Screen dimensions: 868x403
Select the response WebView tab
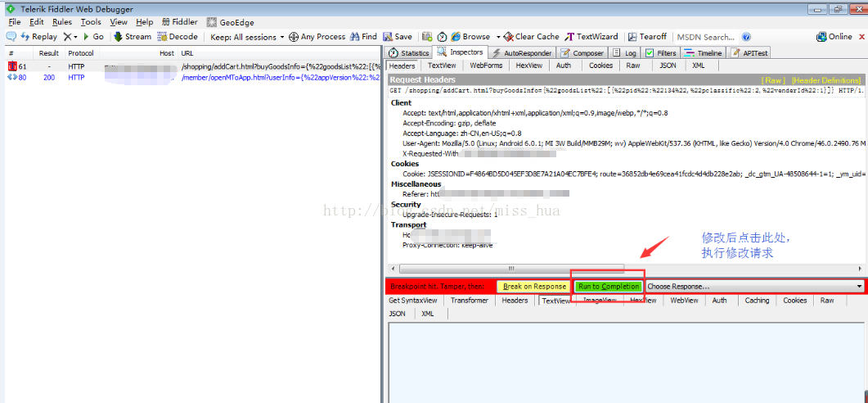[x=684, y=301]
